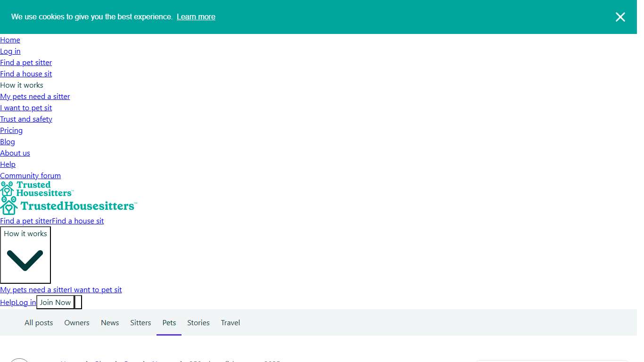644x362 pixels.
Task: Click the small empty button beside Join Now
Action: pyautogui.click(x=78, y=303)
